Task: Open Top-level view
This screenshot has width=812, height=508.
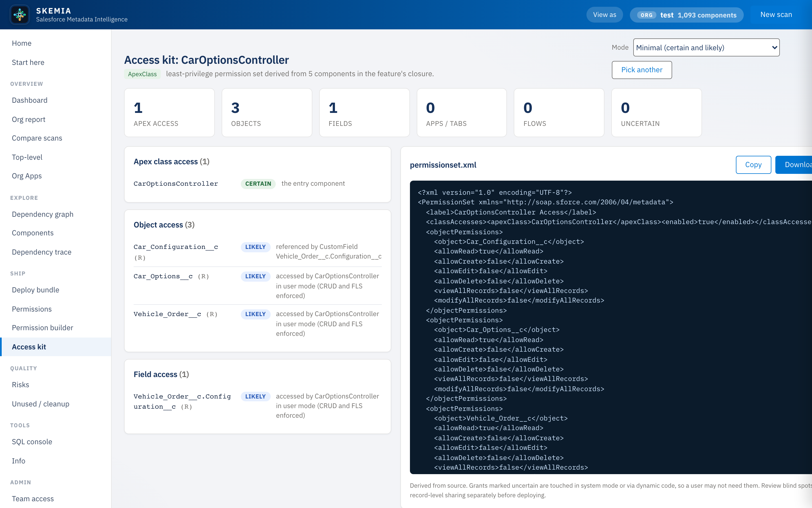Action: (x=56, y=157)
